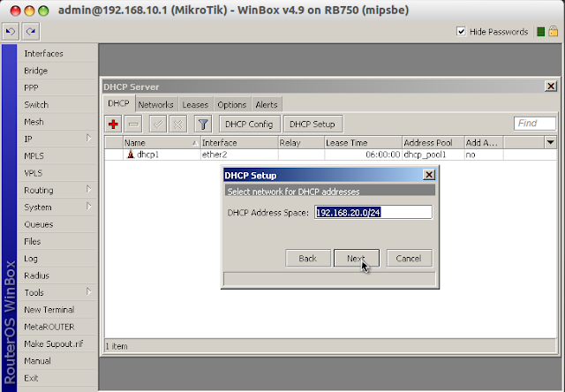
Task: Toggle the Hide Passwords checkbox
Action: click(x=461, y=32)
